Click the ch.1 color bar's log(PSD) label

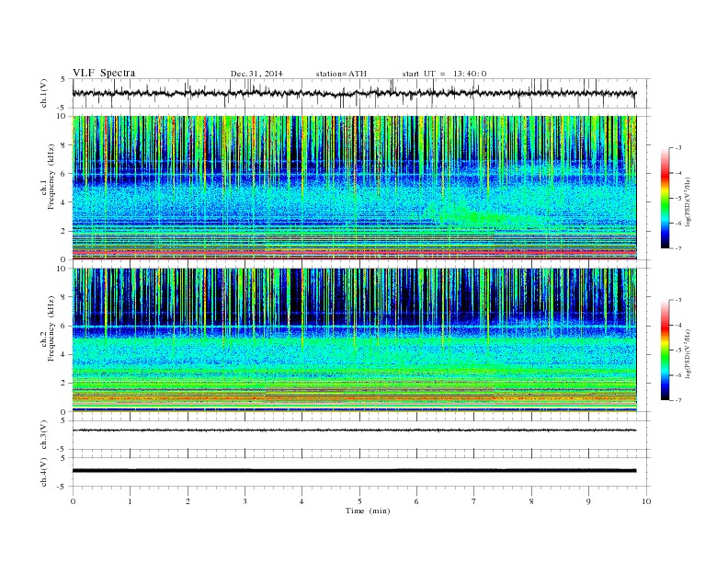(688, 201)
